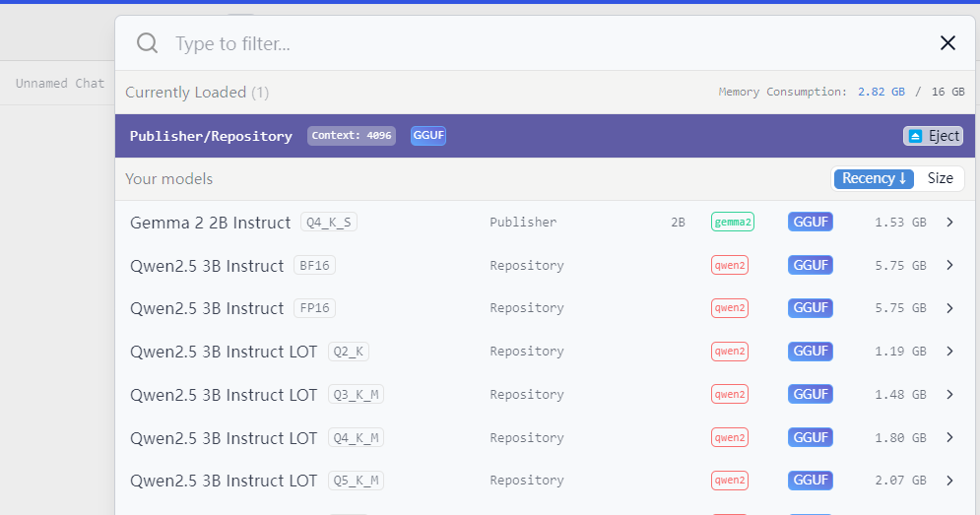Screen dimensions: 980x515
Task: Click the 2B parameter count label
Action: pyautogui.click(x=679, y=223)
